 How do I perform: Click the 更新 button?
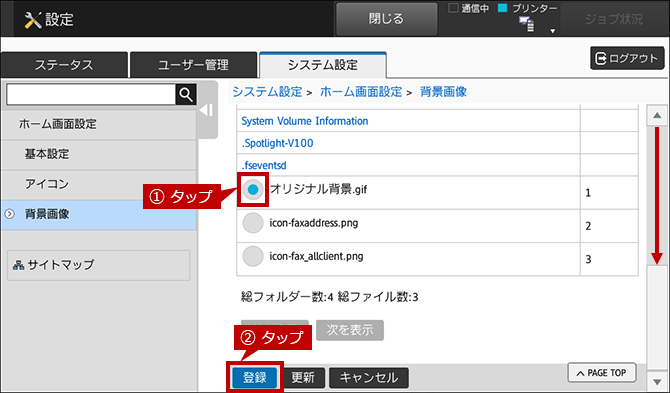coord(303,378)
